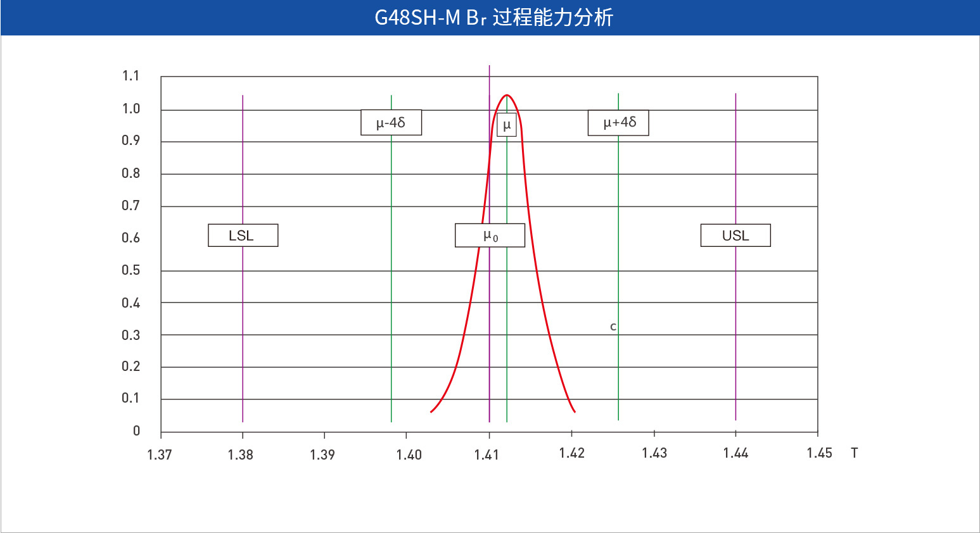Click the small letter c in chart
The image size is (980, 533).
[x=613, y=327]
